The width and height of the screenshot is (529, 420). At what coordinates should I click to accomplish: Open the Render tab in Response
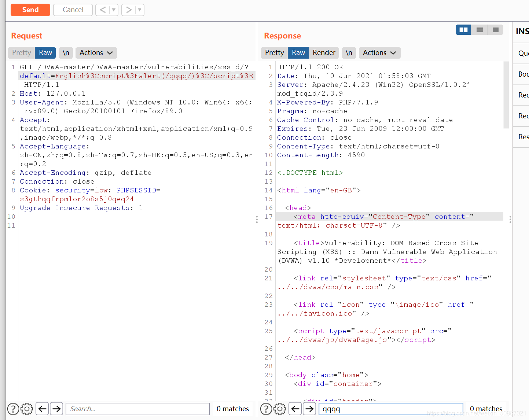coord(324,52)
